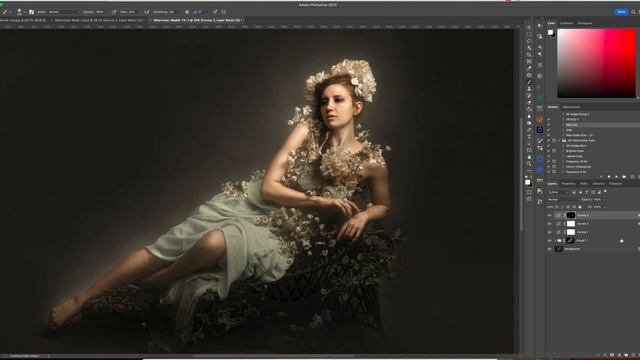Select the Eyedropper tool
Viewport: 640px width, 360px height.
pos(529,68)
